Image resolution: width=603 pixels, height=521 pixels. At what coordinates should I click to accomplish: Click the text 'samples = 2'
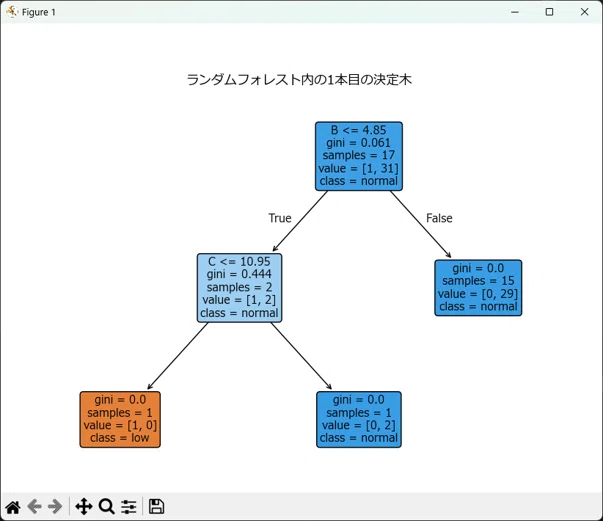(x=239, y=287)
